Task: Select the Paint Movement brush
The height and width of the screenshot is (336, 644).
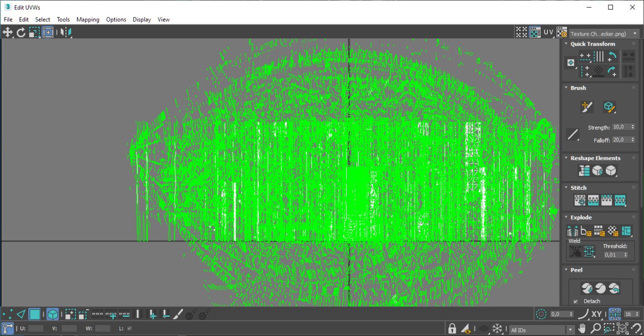Action: [586, 106]
